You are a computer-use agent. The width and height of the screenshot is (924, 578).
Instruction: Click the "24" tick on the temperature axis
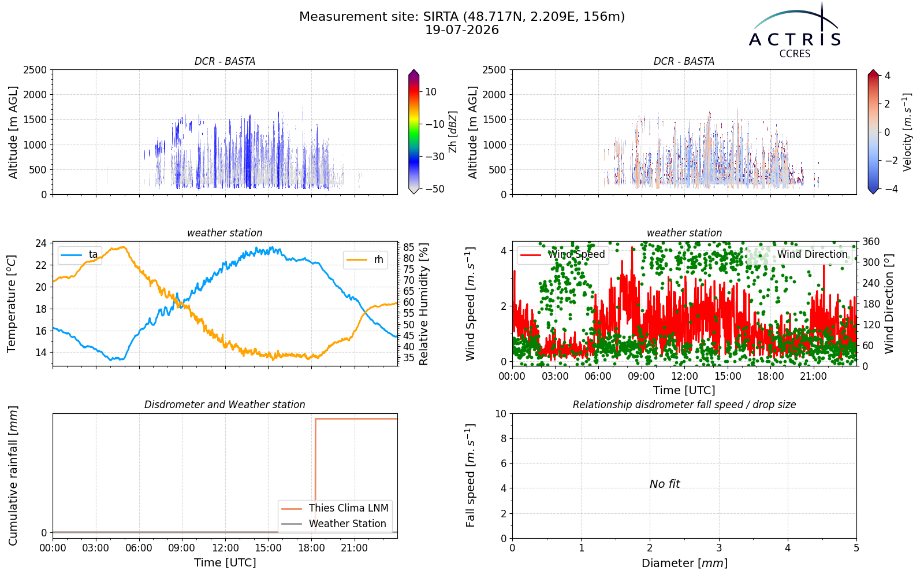41,243
